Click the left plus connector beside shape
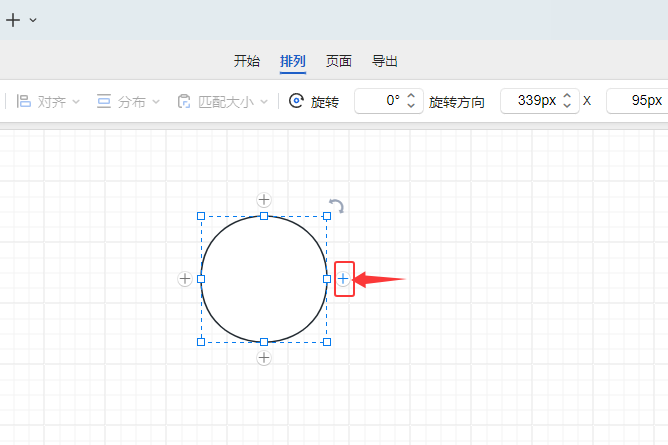 pos(185,279)
